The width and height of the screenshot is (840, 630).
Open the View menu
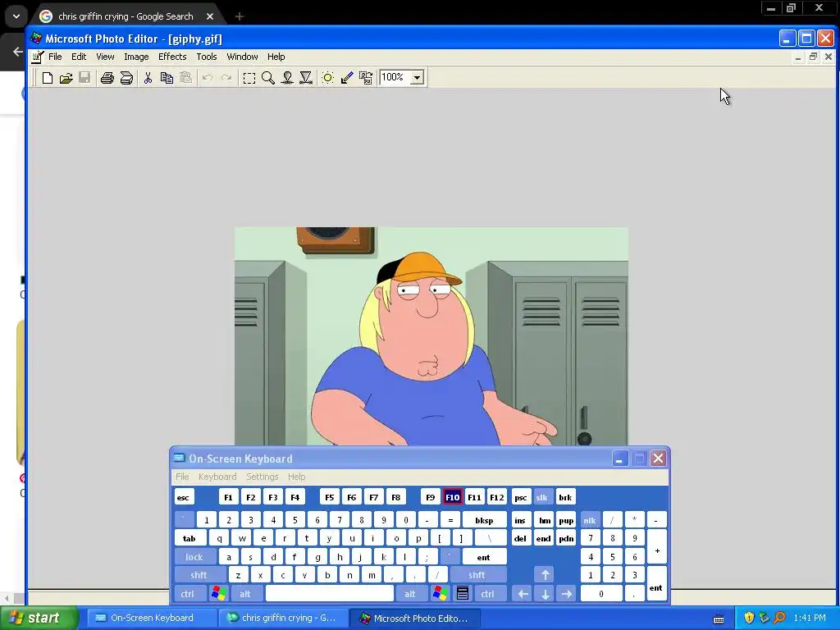click(105, 57)
